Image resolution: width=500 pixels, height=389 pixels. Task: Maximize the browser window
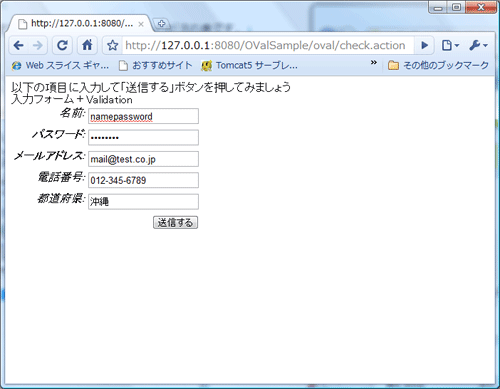[457, 7]
